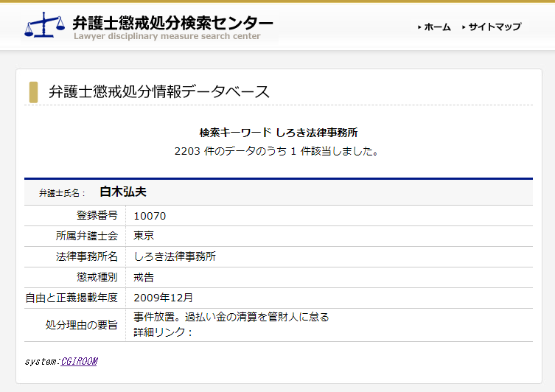Open the サイトマップ link

[495, 27]
